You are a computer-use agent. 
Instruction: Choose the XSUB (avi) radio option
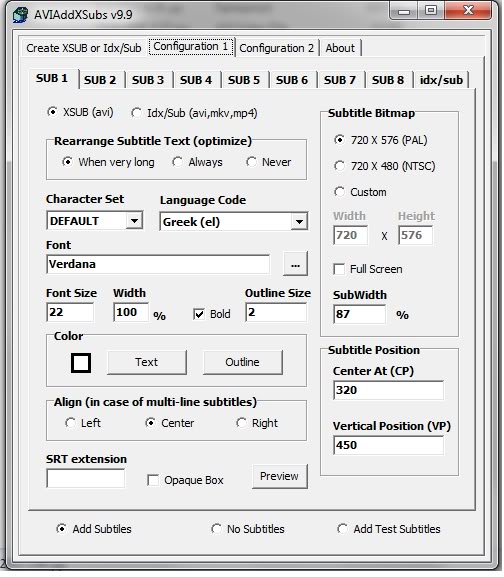[80, 112]
